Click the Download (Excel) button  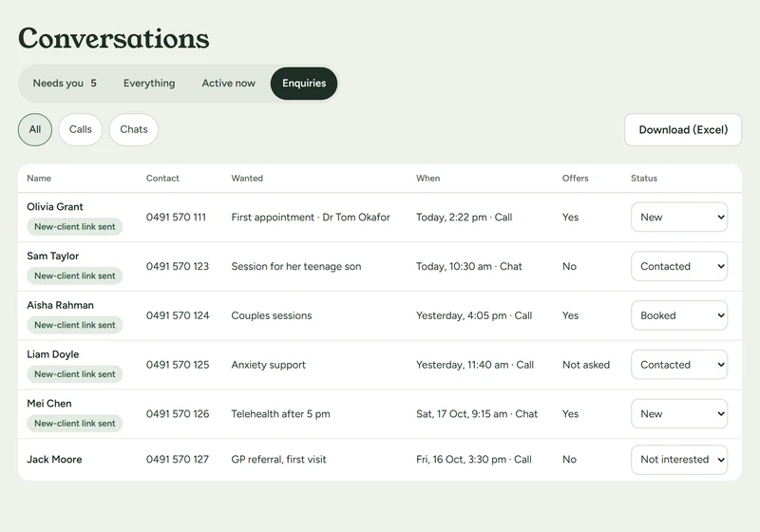pyautogui.click(x=683, y=129)
